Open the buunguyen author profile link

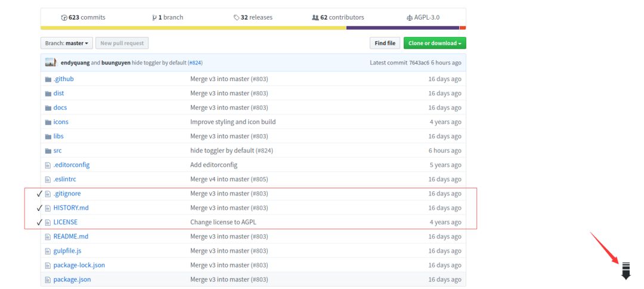tap(116, 63)
